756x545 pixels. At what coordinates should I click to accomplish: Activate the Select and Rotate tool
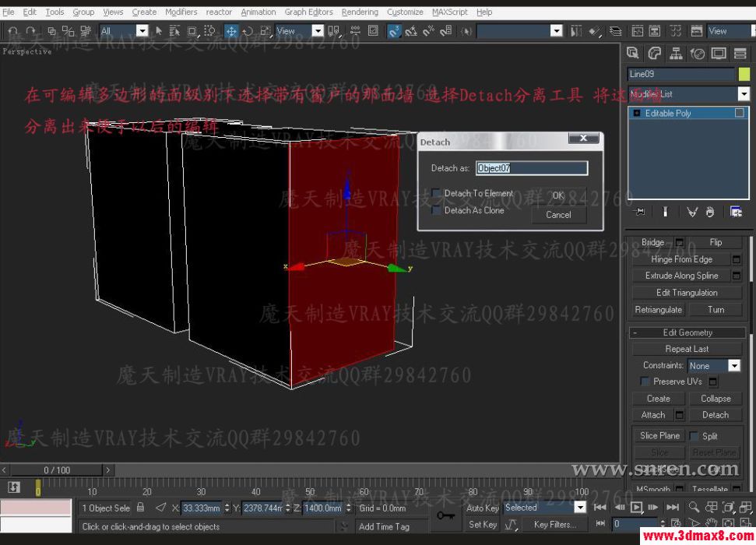tap(249, 31)
